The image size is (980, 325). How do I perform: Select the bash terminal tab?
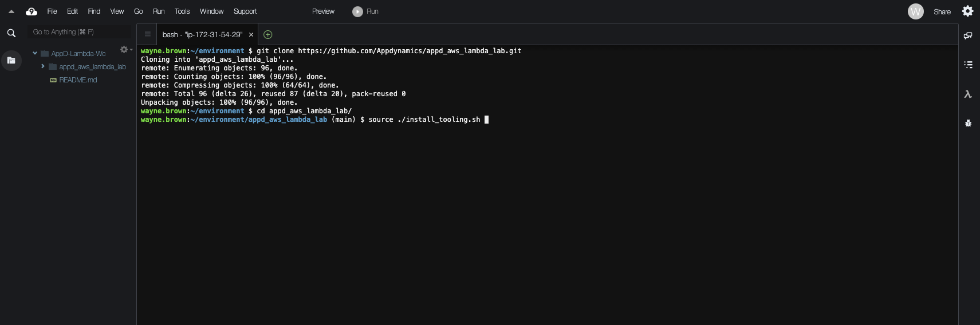[202, 34]
